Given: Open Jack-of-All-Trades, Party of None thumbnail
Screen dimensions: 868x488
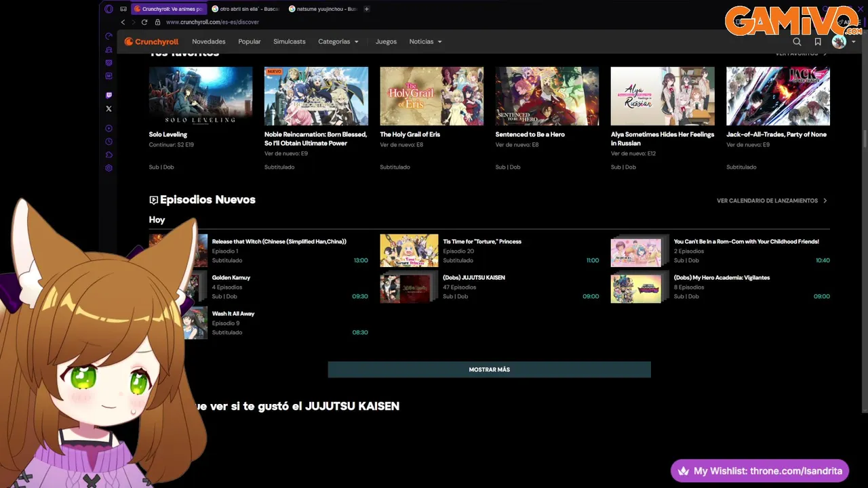Looking at the screenshot, I should tap(778, 96).
